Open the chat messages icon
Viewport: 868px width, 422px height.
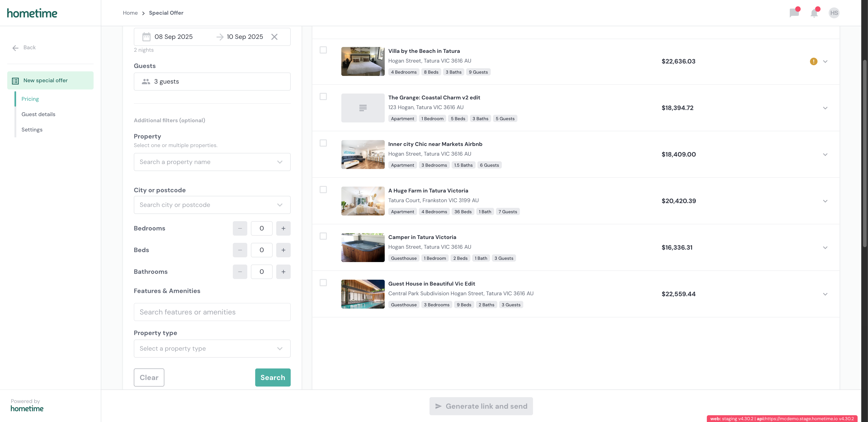[x=794, y=13]
